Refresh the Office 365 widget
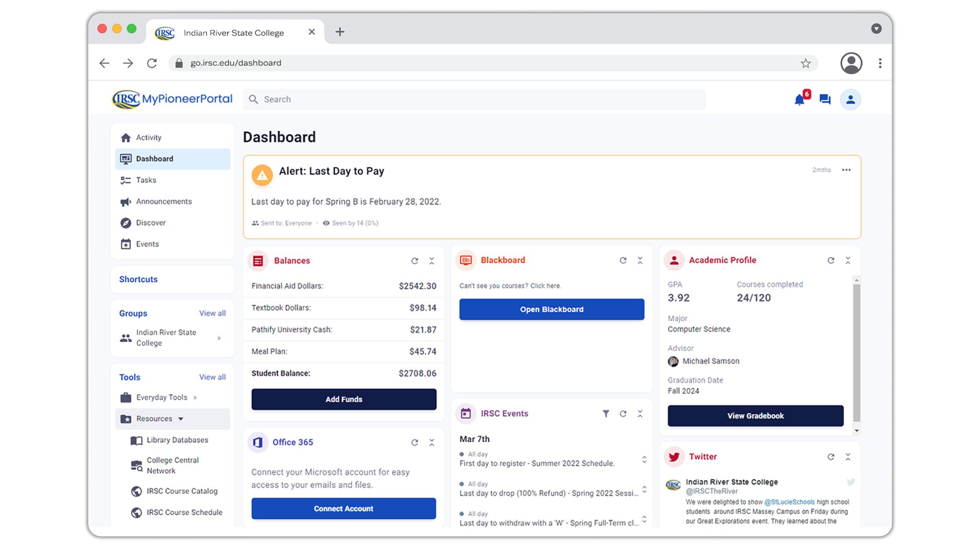The height and width of the screenshot is (551, 980). point(414,442)
